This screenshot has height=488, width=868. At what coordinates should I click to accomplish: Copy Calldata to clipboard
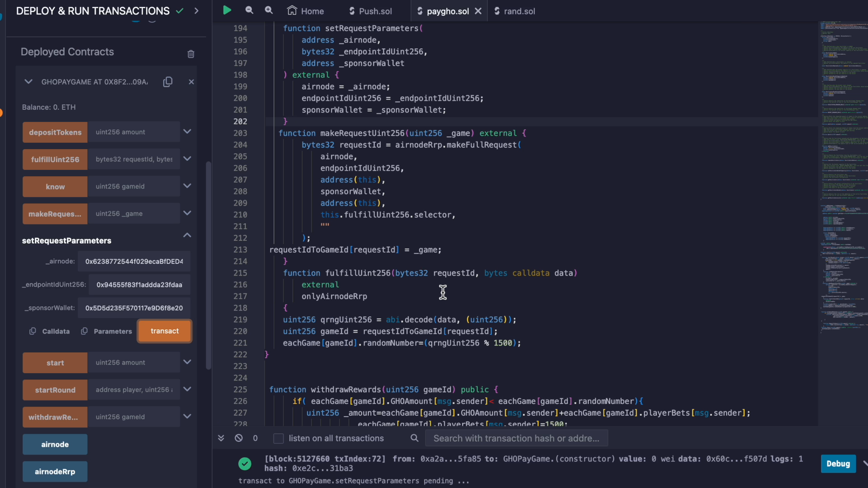50,331
